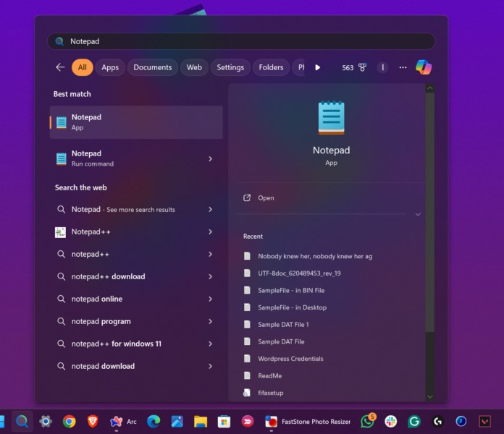Open taskbar Search magnifier icon
The width and height of the screenshot is (504, 434).
coord(22,421)
